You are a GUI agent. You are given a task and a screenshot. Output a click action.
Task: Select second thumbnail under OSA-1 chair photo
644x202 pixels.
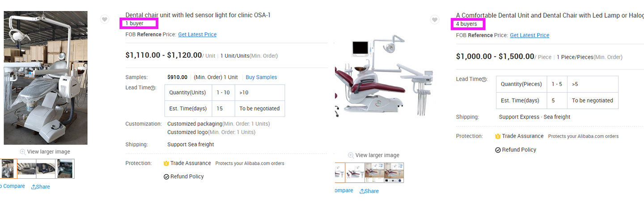[x=27, y=169]
